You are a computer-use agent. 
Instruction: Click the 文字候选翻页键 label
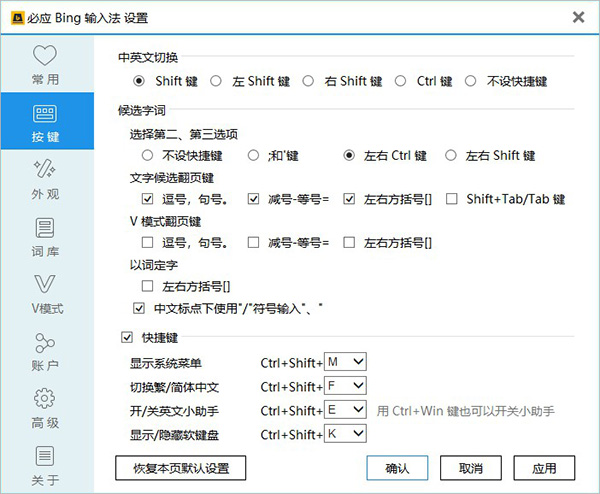point(172,178)
